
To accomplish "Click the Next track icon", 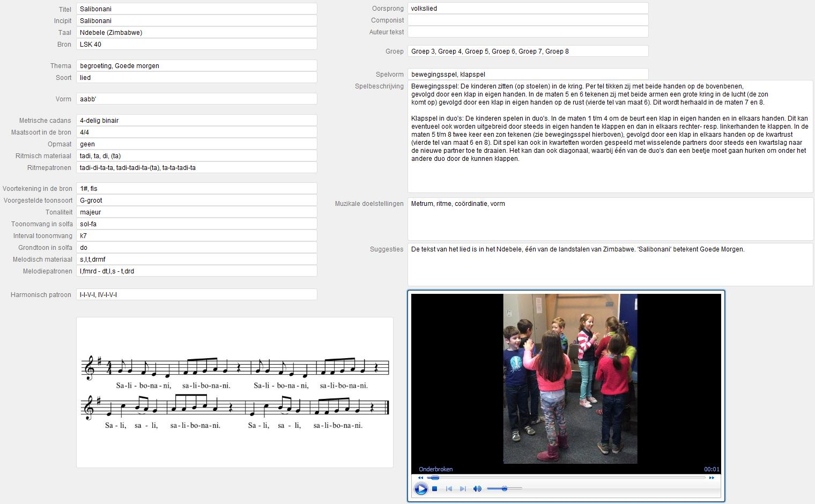I will [x=463, y=488].
